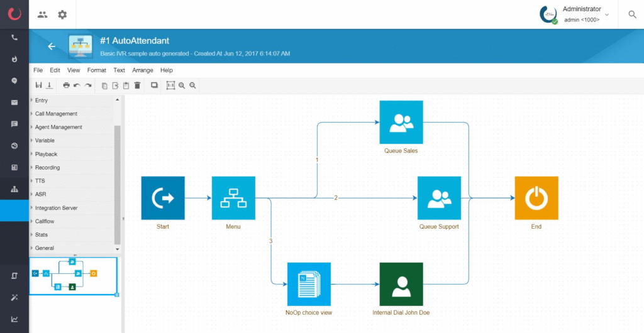Undo the last edit
This screenshot has width=644, height=333.
tap(77, 85)
